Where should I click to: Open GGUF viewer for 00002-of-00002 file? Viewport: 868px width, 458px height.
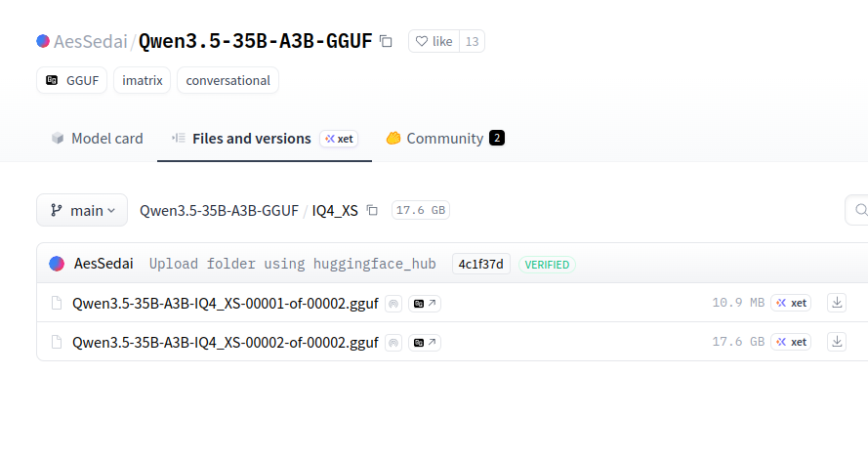click(x=425, y=343)
